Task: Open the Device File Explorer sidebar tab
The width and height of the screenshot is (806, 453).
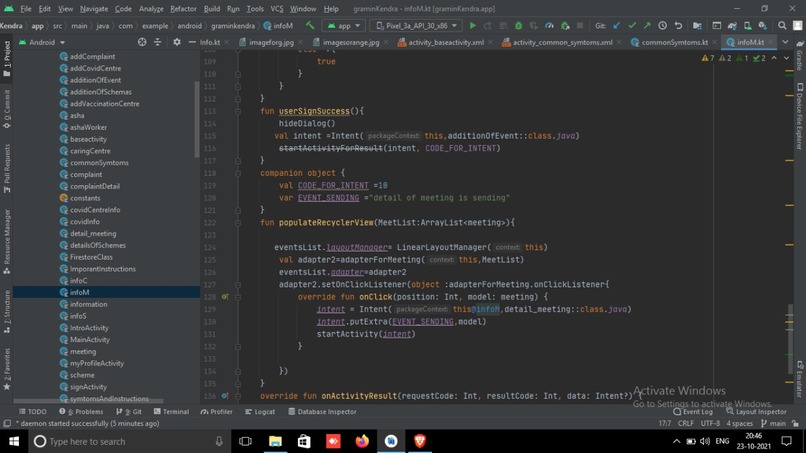Action: [799, 117]
